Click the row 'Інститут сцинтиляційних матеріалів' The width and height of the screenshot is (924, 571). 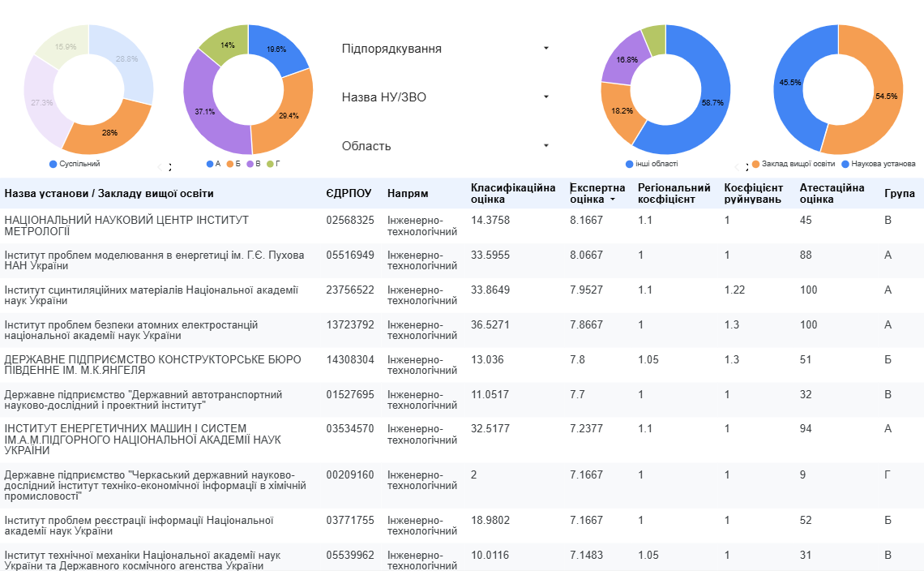coord(154,295)
